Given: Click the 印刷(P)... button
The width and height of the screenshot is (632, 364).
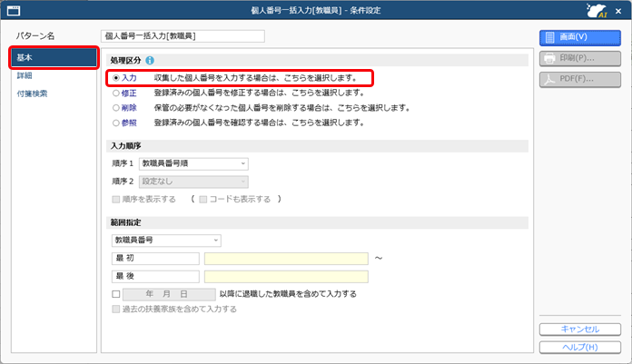Looking at the screenshot, I should [x=580, y=58].
